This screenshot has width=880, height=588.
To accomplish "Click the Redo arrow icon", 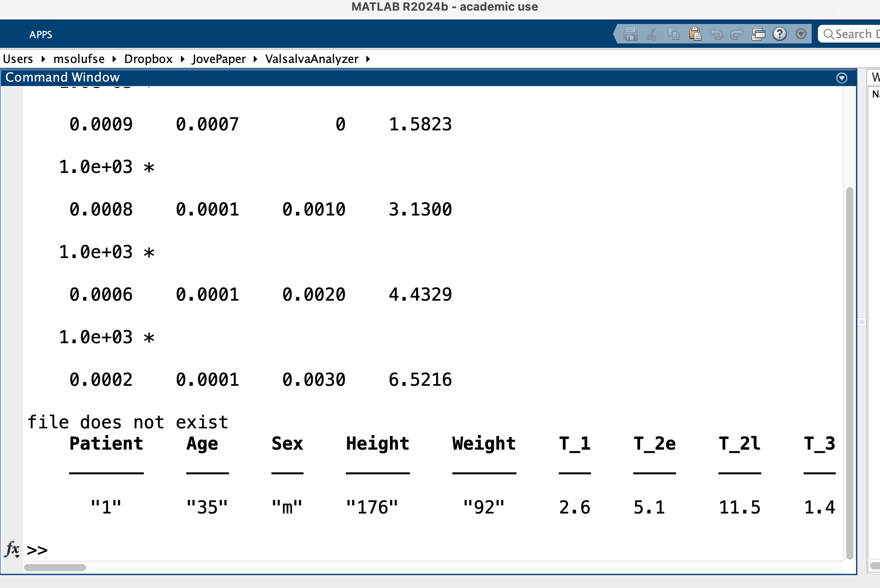I will 737,34.
